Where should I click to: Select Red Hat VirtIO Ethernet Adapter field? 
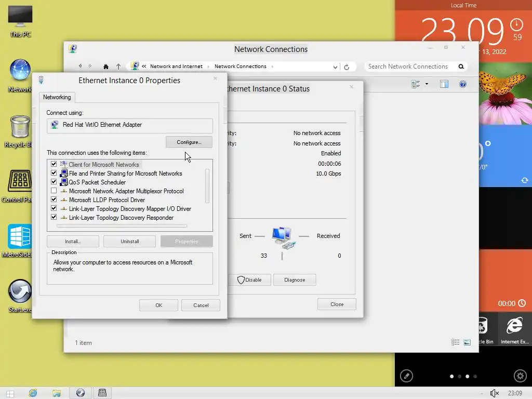(129, 125)
